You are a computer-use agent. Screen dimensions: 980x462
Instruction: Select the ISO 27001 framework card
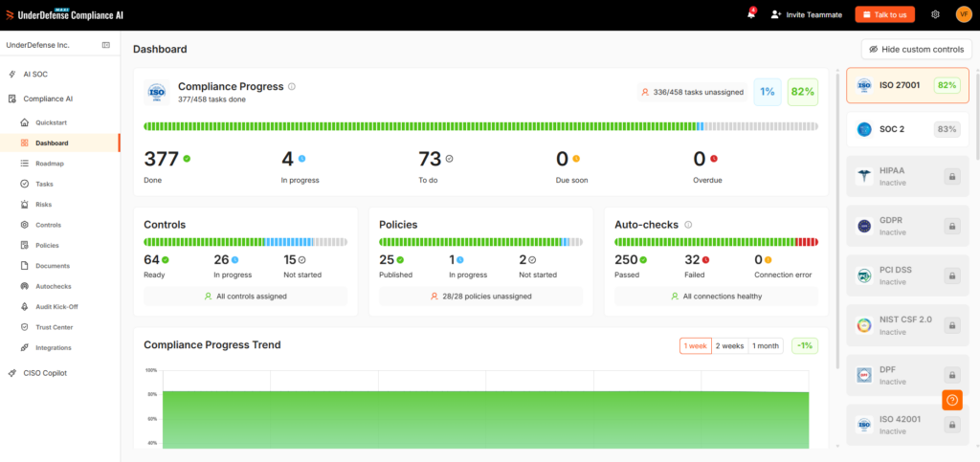click(x=907, y=85)
